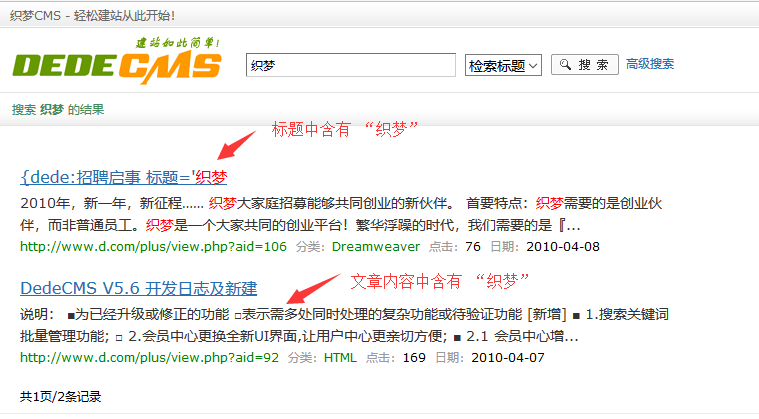Screen dimensions: 759x419
Task: Click the DedeCMS logo
Action: pyautogui.click(x=116, y=62)
